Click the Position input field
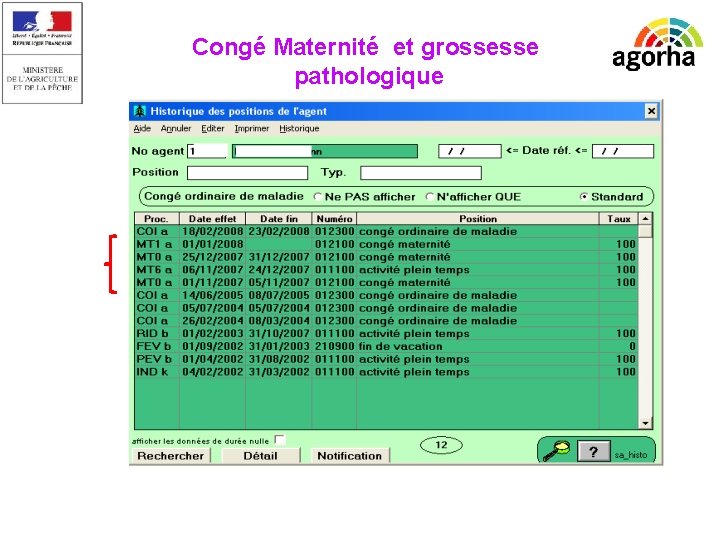Image resolution: width=720 pixels, height=540 pixels. [x=247, y=173]
